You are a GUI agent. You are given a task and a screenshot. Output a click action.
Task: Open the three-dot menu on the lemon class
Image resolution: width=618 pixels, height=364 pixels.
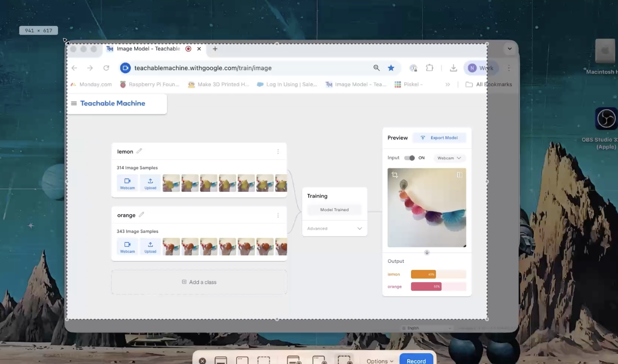pos(278,152)
